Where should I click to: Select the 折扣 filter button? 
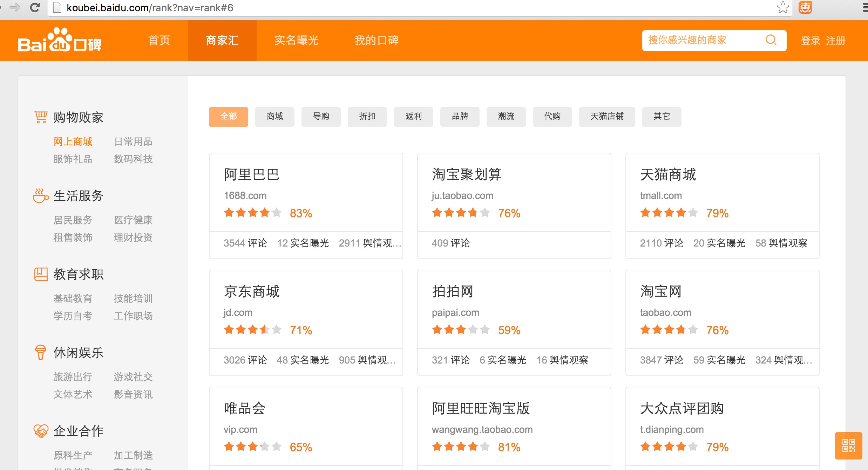pyautogui.click(x=367, y=117)
